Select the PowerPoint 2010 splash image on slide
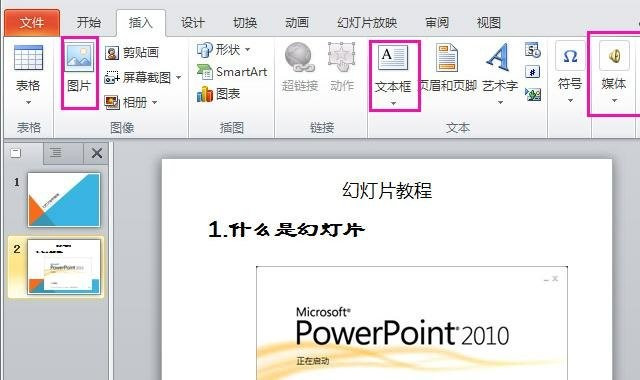640x380 pixels. (x=412, y=323)
